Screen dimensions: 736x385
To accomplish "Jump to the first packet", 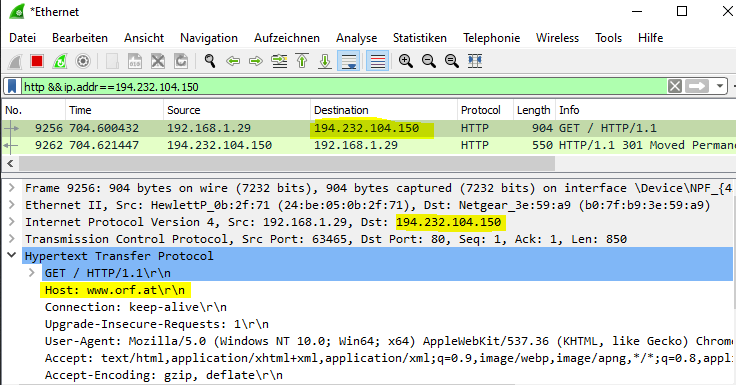I will pyautogui.click(x=302, y=62).
